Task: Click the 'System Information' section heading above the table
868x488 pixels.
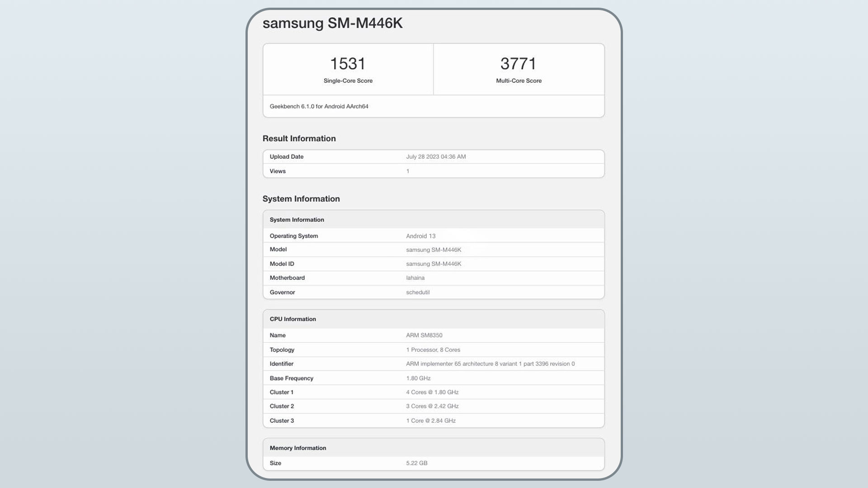Action: (x=301, y=199)
